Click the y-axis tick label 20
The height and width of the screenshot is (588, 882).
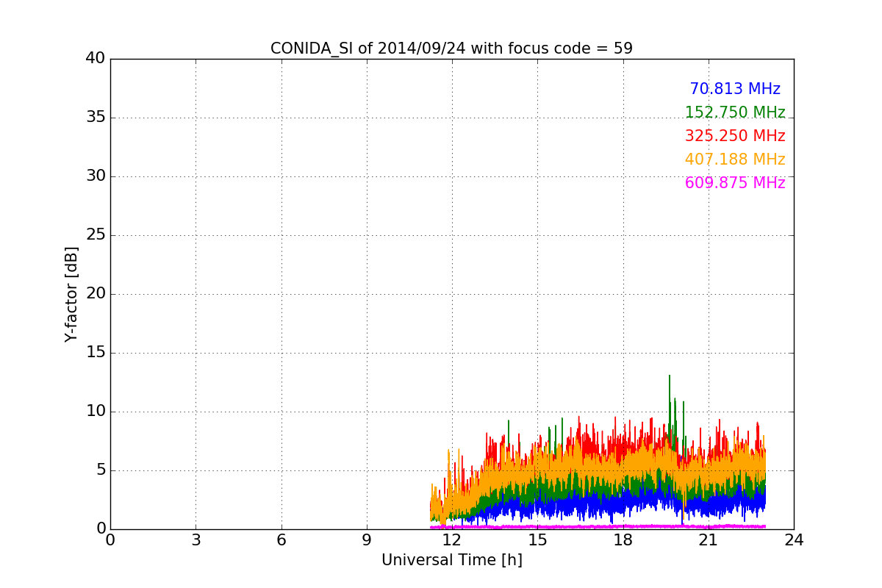pyautogui.click(x=96, y=294)
